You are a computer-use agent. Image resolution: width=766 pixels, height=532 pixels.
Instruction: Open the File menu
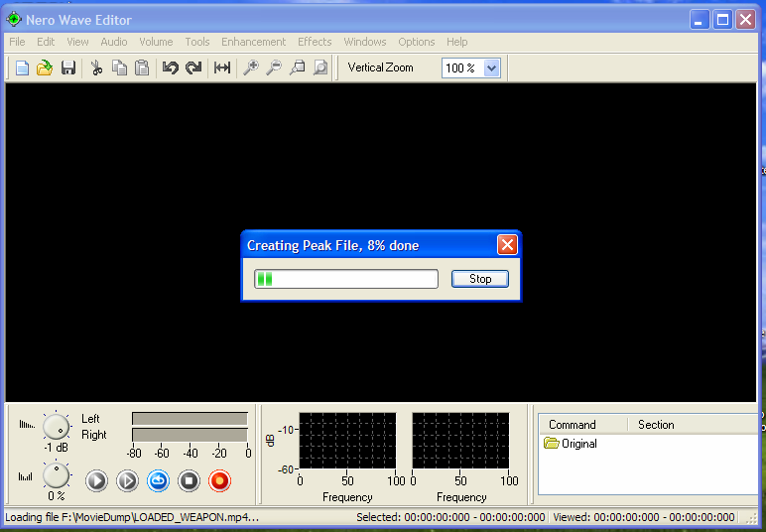click(x=17, y=42)
